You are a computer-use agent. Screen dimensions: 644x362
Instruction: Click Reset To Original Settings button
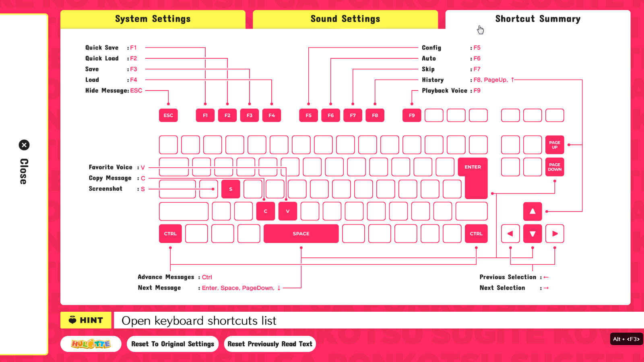click(173, 344)
